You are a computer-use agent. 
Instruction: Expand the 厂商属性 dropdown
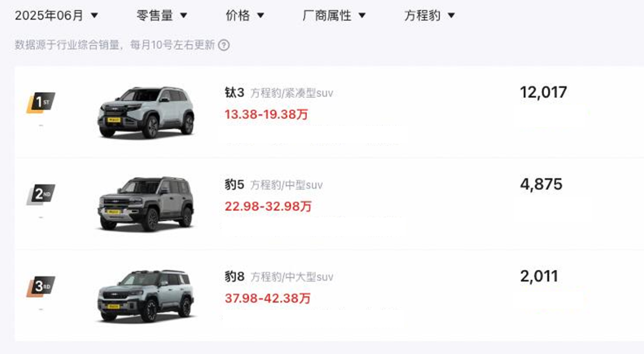pos(334,16)
